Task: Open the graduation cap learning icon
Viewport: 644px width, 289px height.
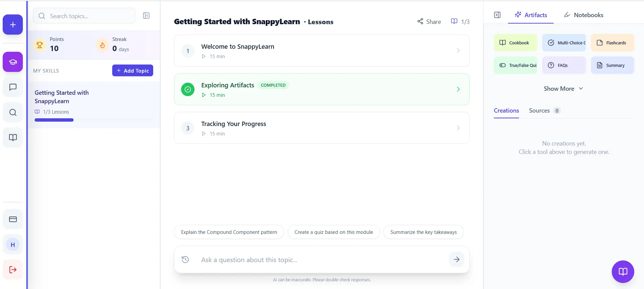Action: [x=13, y=62]
